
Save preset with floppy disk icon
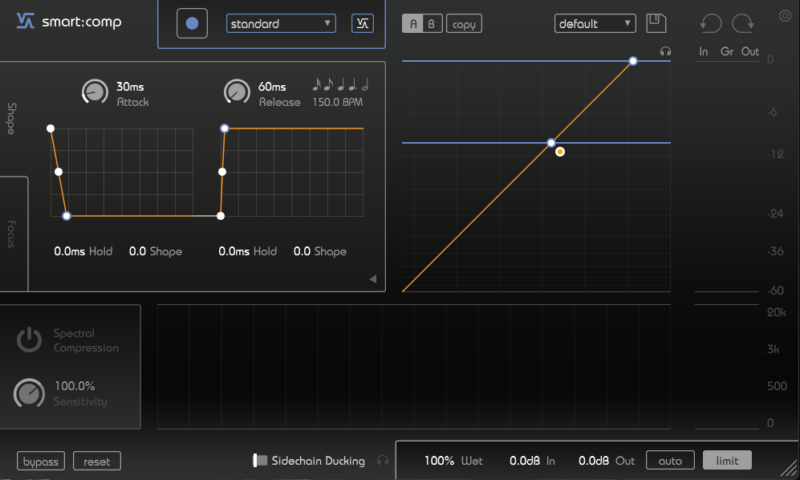click(656, 23)
